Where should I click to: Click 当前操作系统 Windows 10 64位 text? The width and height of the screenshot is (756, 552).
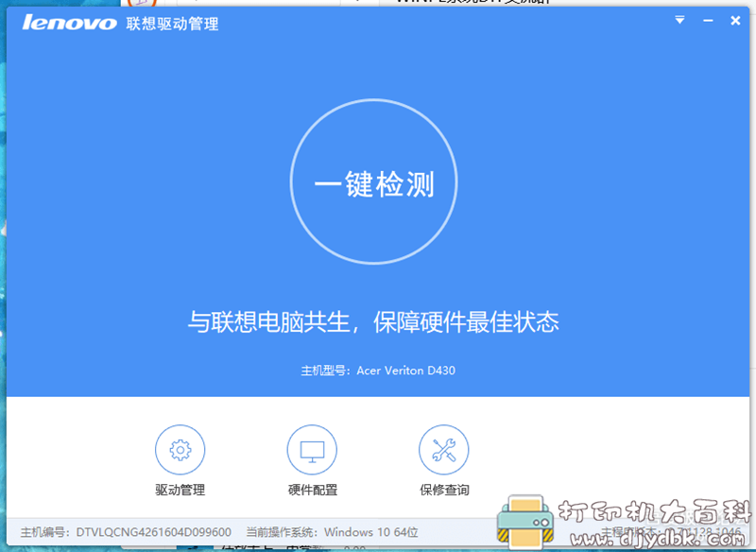[x=333, y=532]
